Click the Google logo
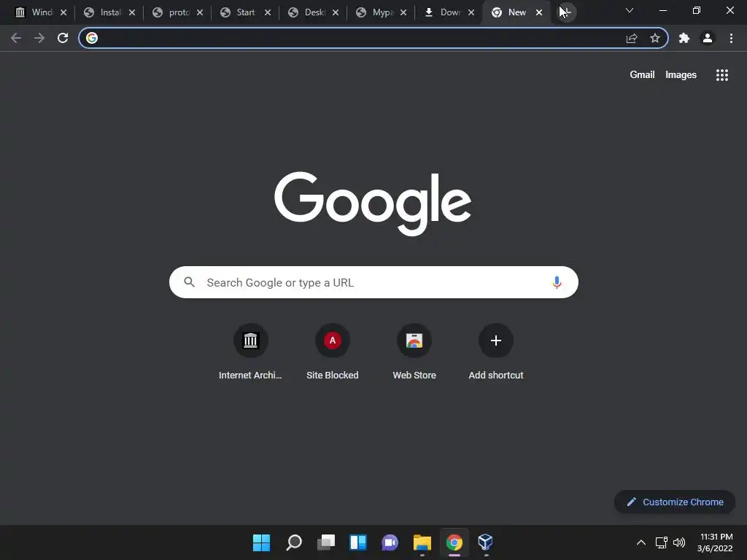The image size is (747, 560). click(x=373, y=204)
